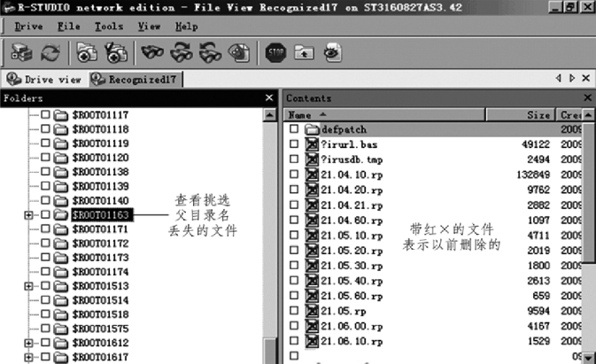Expand the $ROOT01617 folder node

(28, 358)
